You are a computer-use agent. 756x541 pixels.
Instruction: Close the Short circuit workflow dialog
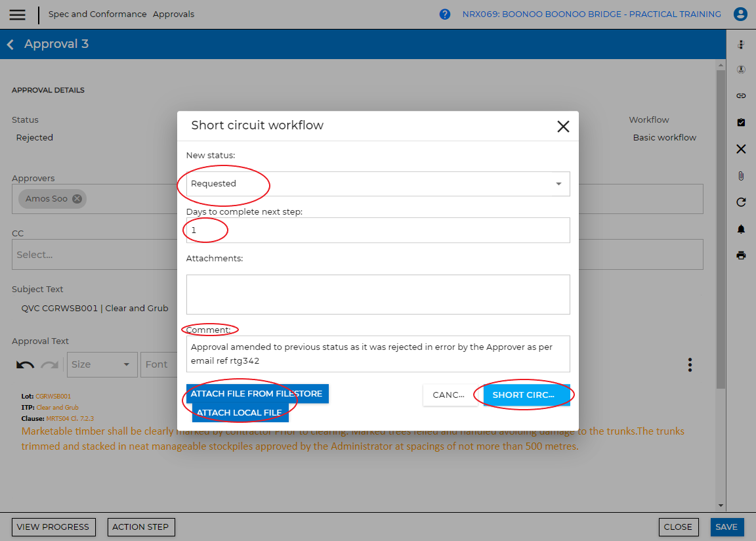[x=563, y=127]
